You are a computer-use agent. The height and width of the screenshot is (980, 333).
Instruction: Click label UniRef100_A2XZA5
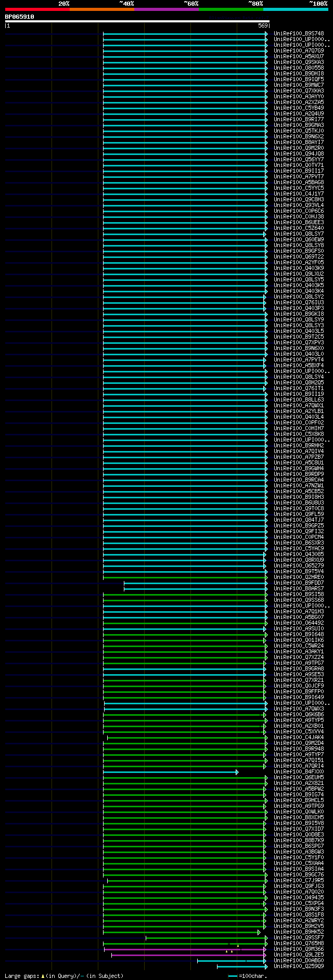point(299,102)
